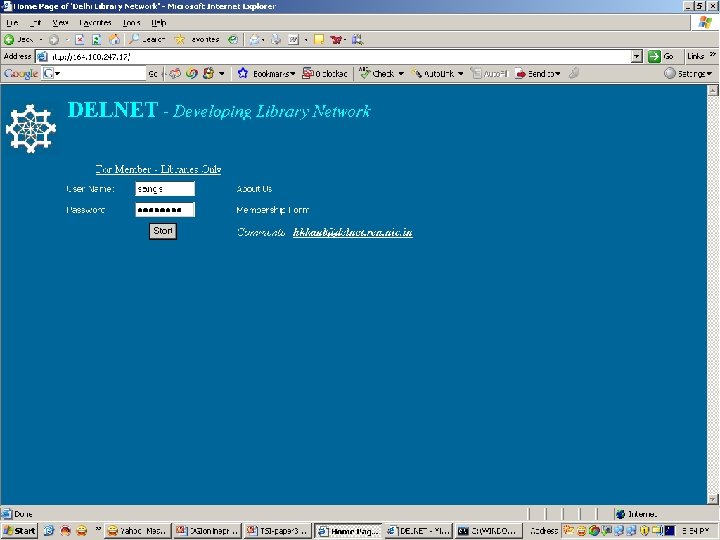The width and height of the screenshot is (720, 540).
Task: Go to the Home page via house icon
Action: pyautogui.click(x=114, y=39)
